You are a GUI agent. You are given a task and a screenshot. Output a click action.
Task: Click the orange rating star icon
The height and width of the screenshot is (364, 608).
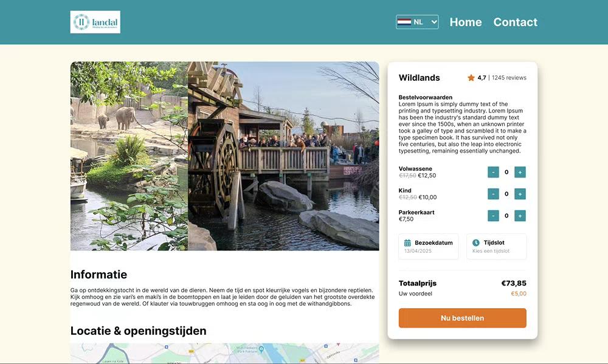coord(471,78)
